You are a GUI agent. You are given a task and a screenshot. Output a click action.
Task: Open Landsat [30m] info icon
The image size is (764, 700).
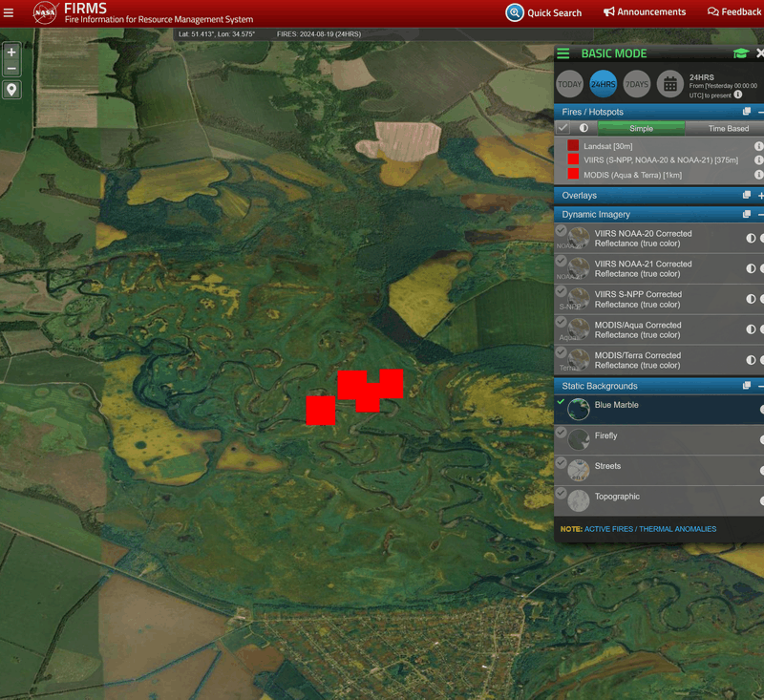point(758,146)
